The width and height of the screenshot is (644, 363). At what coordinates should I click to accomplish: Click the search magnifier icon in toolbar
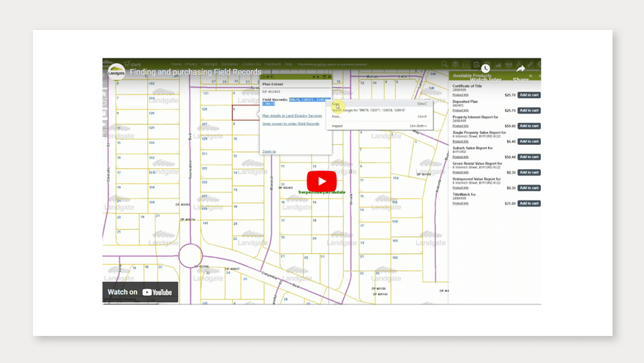click(x=444, y=64)
